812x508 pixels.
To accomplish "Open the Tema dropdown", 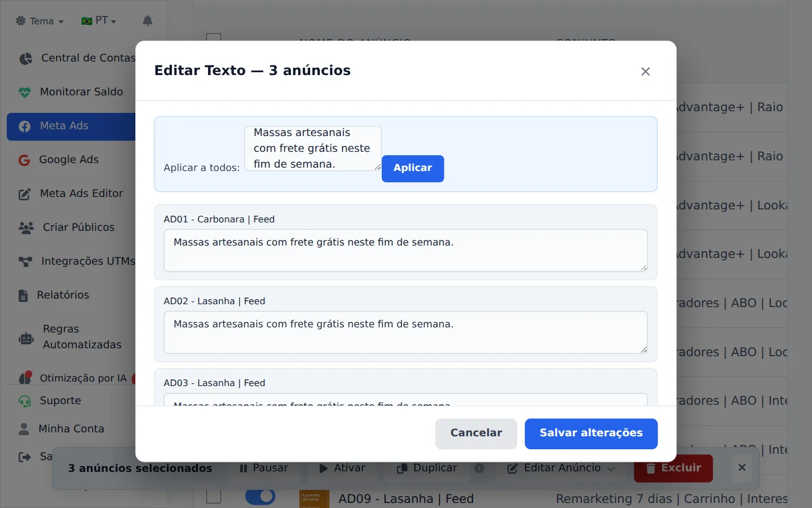I will tap(39, 21).
